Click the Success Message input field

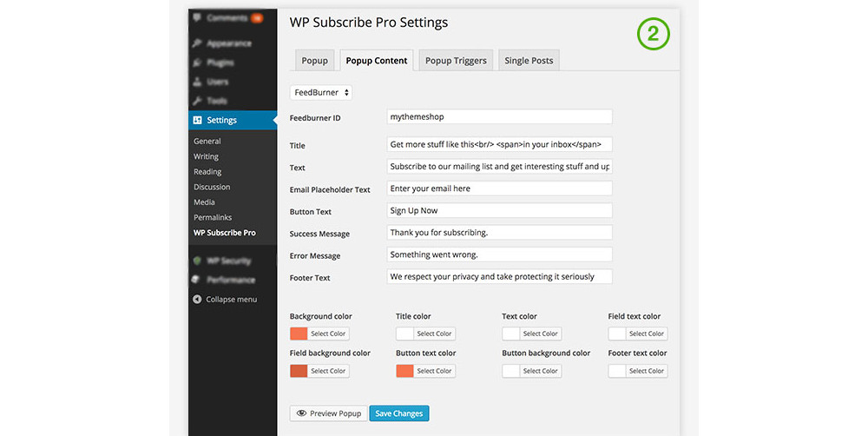[499, 233]
